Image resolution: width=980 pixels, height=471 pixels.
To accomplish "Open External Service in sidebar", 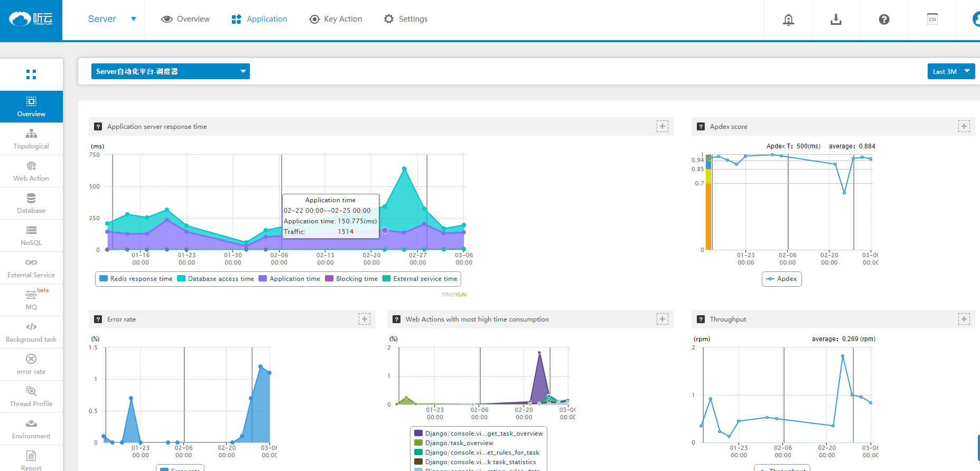I will pyautogui.click(x=31, y=268).
